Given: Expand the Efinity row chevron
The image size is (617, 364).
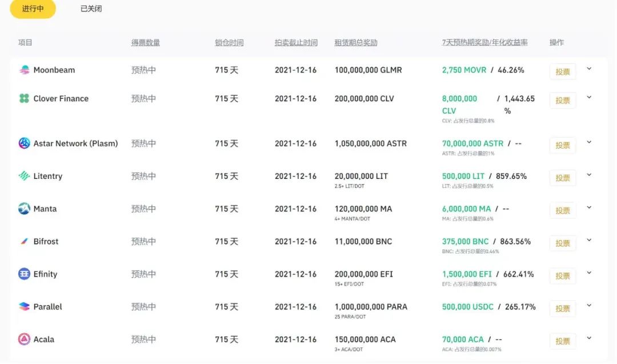Looking at the screenshot, I should [589, 273].
